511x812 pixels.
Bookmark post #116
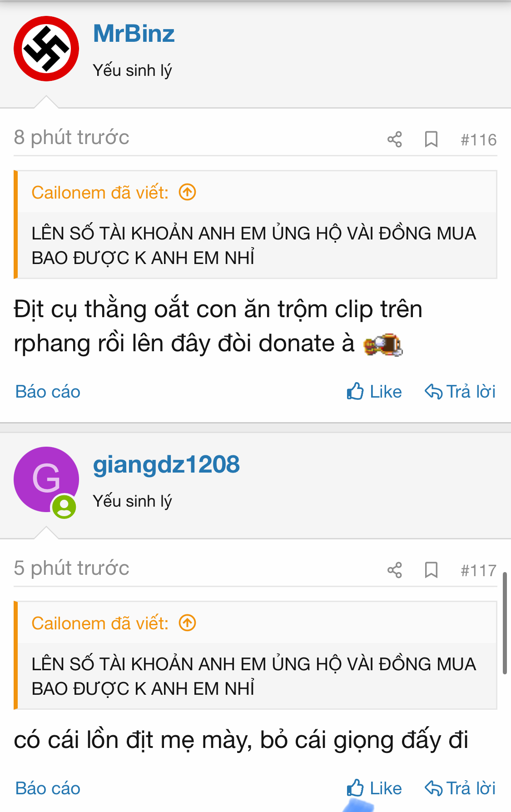(431, 139)
